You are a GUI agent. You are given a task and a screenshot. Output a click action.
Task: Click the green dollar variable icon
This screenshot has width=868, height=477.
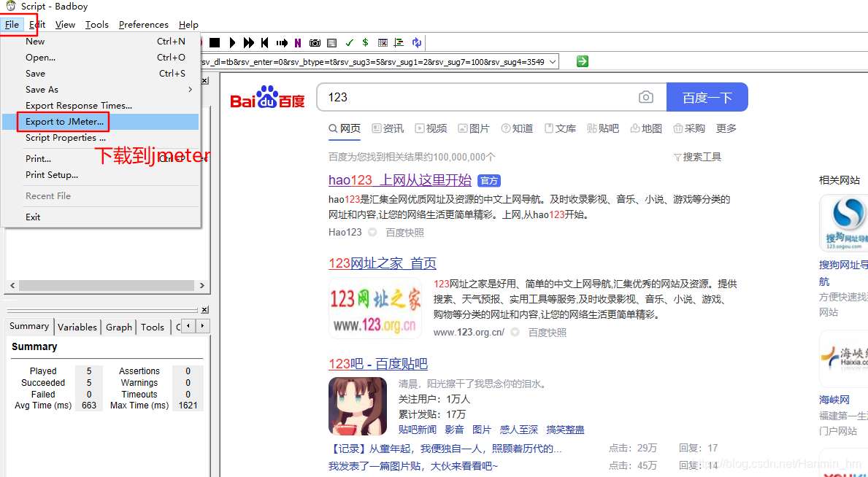[365, 42]
